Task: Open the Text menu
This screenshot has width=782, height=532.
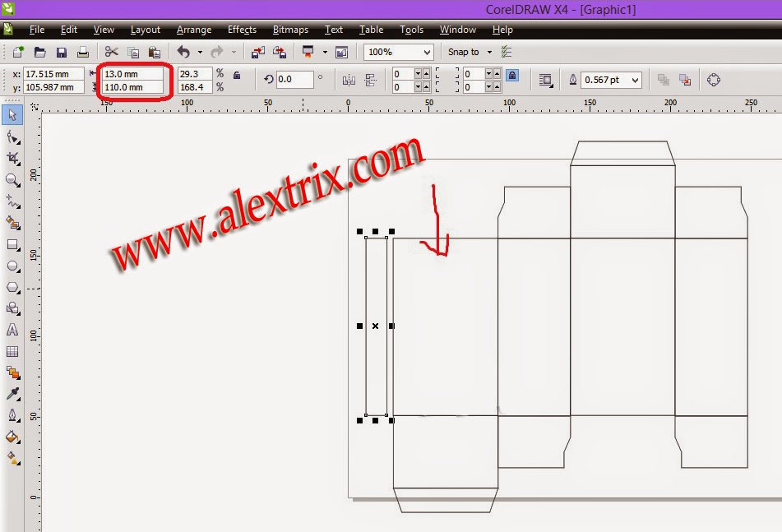Action: pyautogui.click(x=334, y=30)
